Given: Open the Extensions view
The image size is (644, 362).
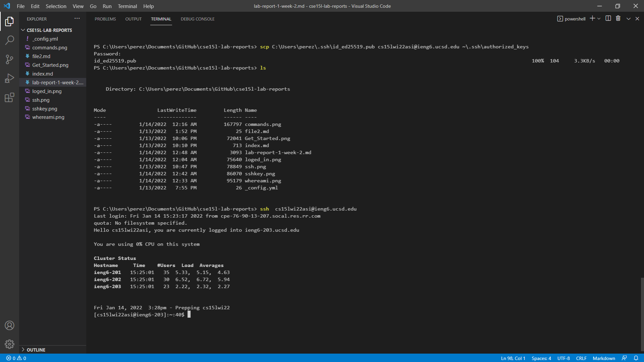Looking at the screenshot, I should tap(9, 98).
